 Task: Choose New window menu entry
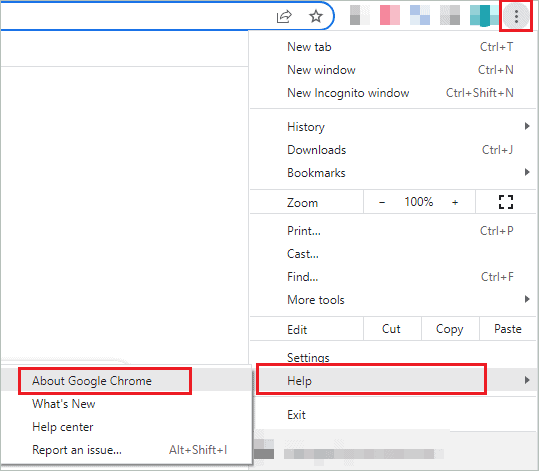pyautogui.click(x=393, y=70)
